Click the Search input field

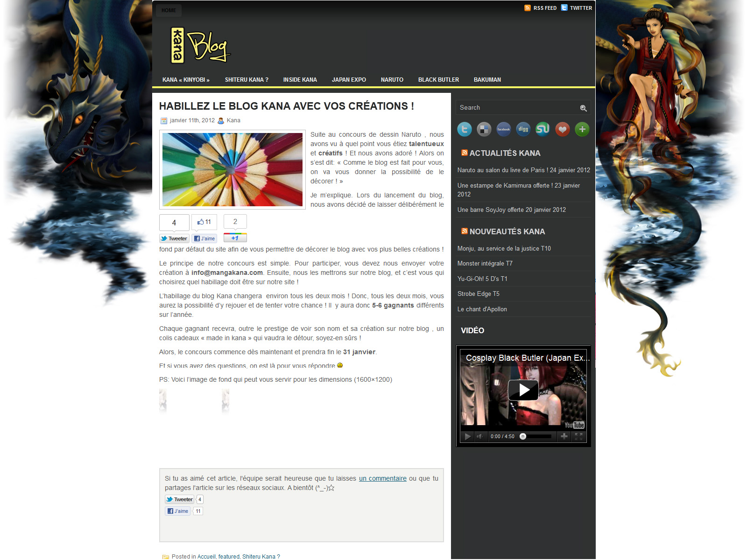[x=516, y=108]
